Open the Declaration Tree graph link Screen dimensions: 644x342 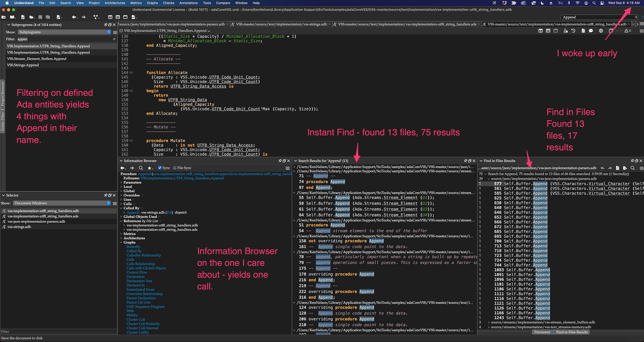pos(139,281)
